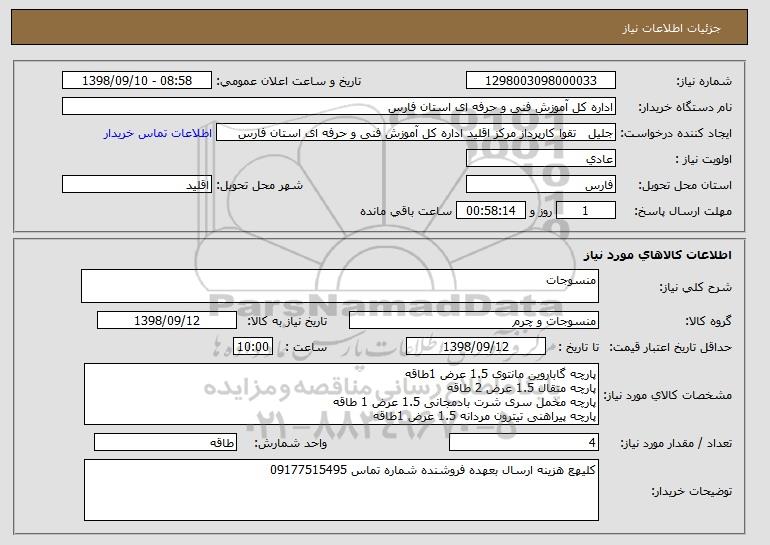770x545 pixels.
Task: Click the buyer notes text area
Action: coord(341,490)
